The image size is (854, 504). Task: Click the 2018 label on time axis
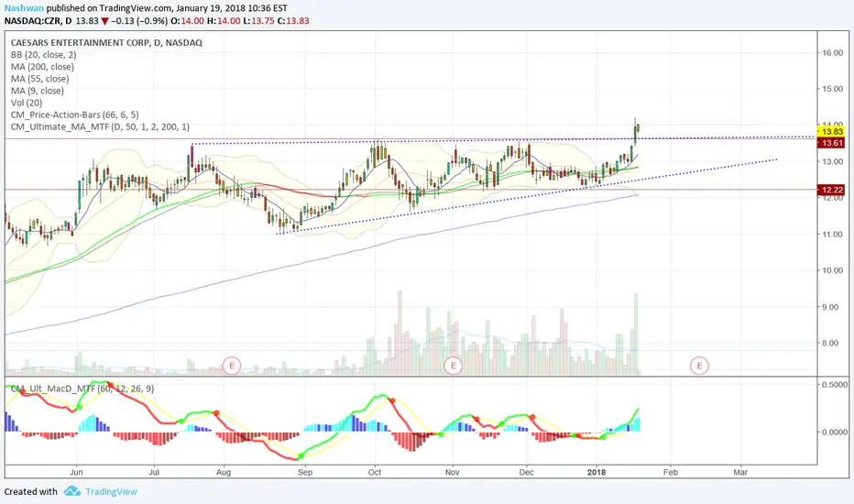pyautogui.click(x=597, y=472)
